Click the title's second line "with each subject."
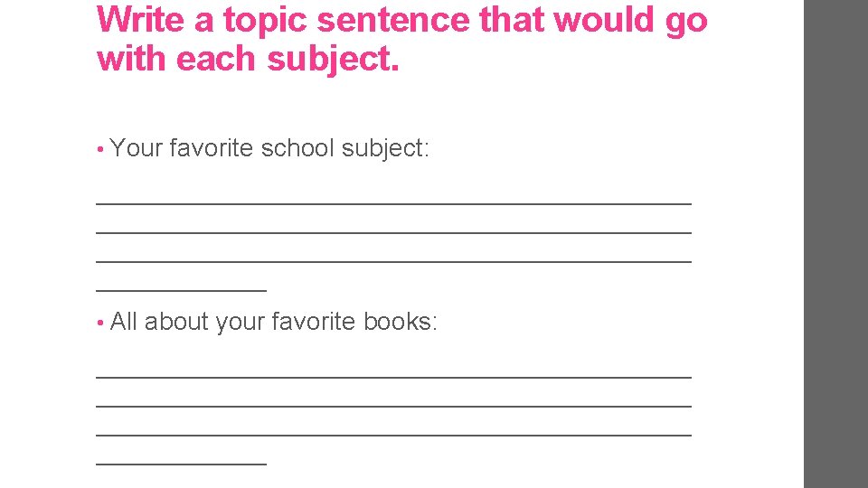 247,60
